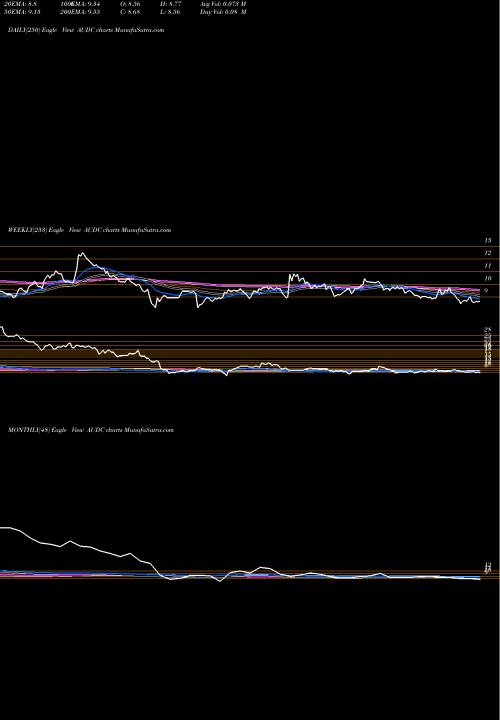
Task: Click price axis label 10 on weekly chart
Action: coord(488,278)
